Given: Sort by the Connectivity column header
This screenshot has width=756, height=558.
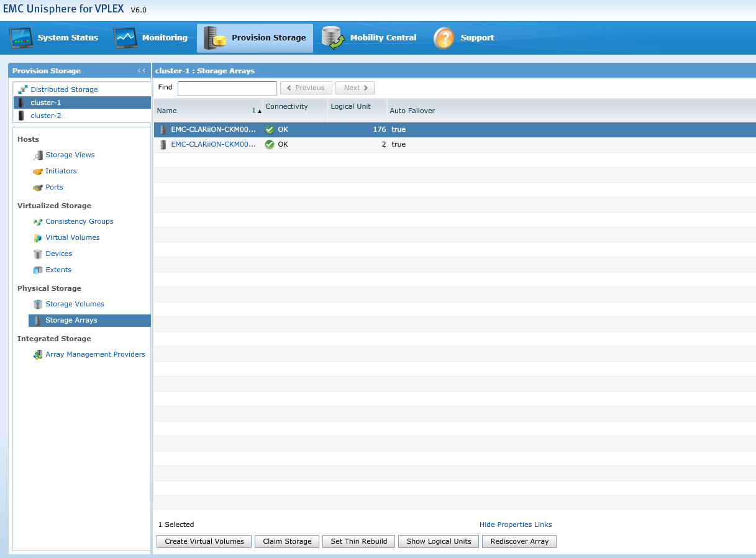Looking at the screenshot, I should point(295,111).
